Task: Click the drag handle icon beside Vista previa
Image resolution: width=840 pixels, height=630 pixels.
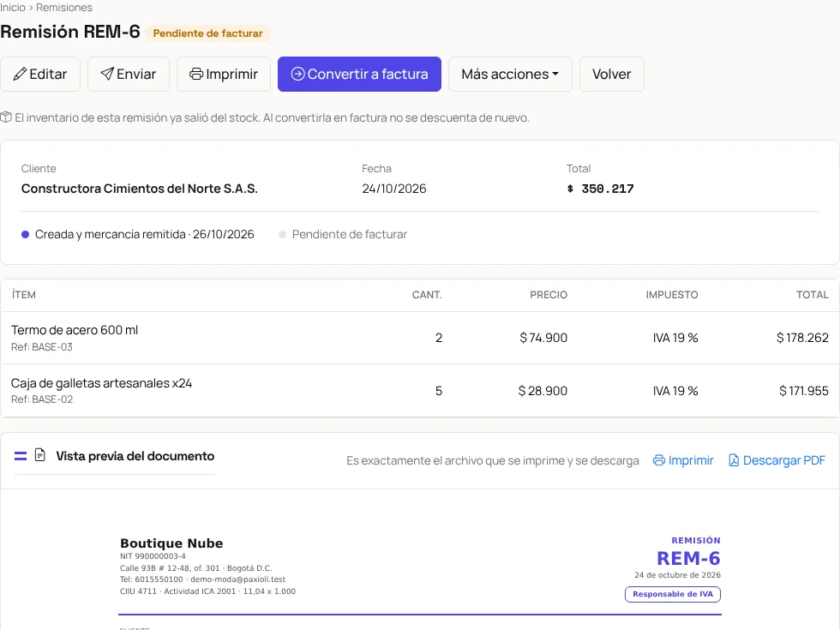Action: 21,456
